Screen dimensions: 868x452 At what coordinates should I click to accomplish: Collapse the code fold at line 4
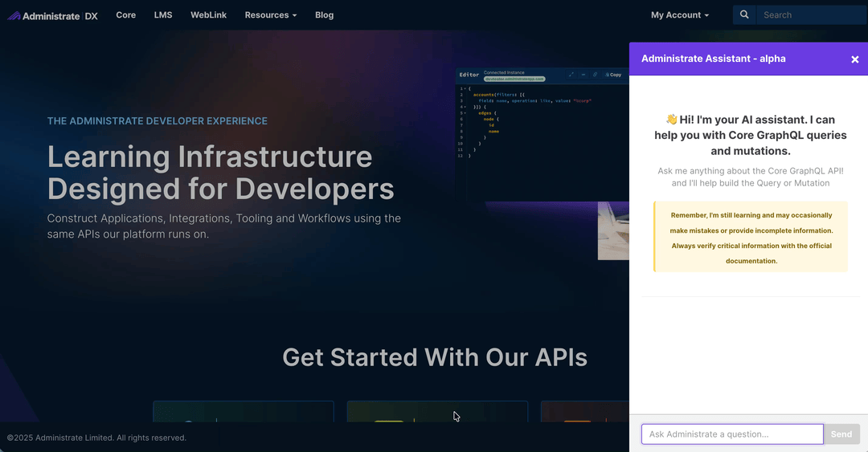click(465, 107)
